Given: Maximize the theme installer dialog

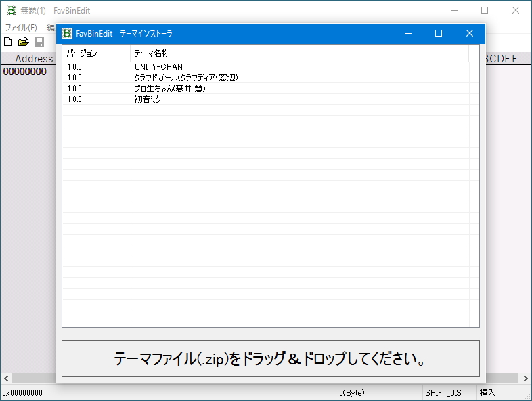Looking at the screenshot, I should [439, 33].
